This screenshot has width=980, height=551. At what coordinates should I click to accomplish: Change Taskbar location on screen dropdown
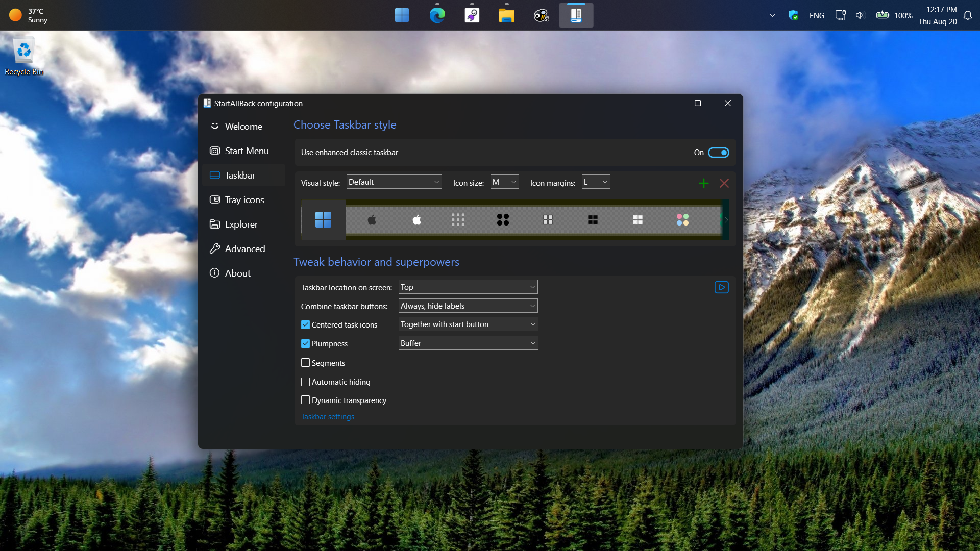pyautogui.click(x=468, y=287)
